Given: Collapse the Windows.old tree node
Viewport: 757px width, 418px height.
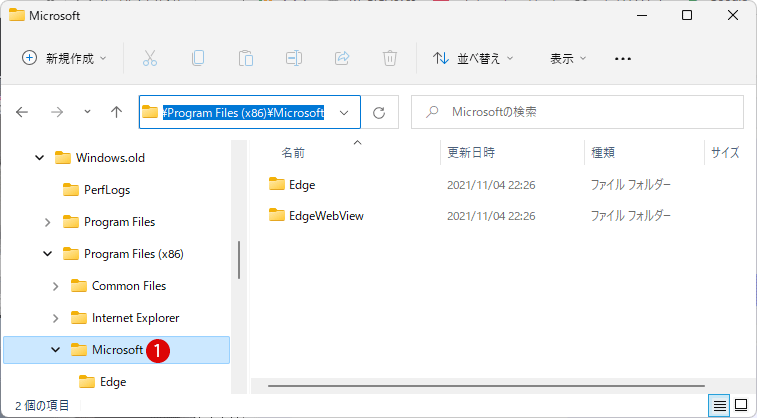Looking at the screenshot, I should pos(40,158).
